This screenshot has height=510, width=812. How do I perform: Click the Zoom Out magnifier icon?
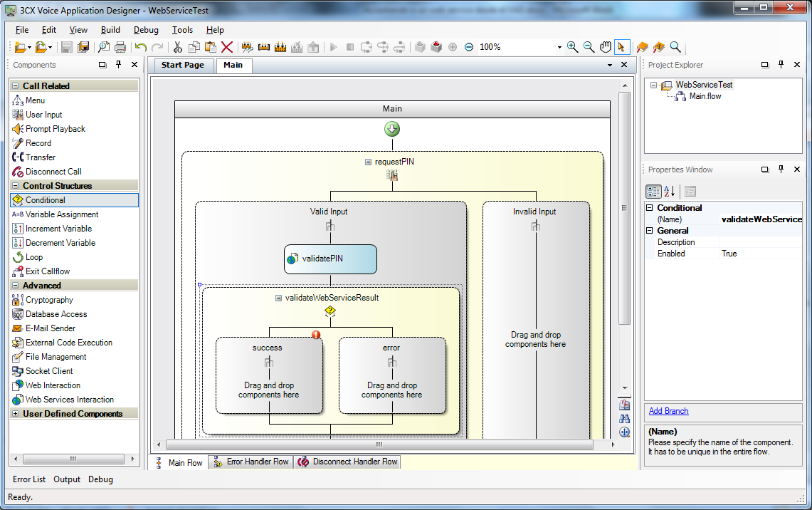click(x=589, y=47)
